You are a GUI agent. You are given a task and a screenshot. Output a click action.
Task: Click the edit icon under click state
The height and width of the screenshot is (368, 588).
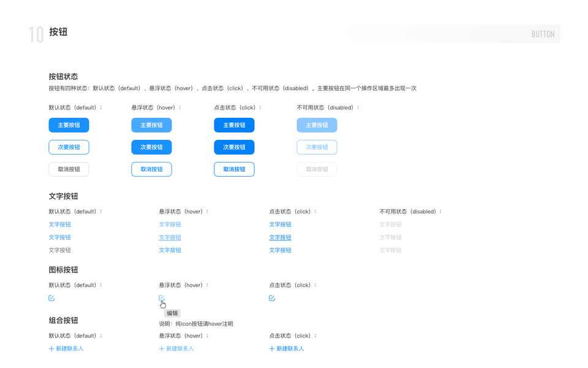[x=272, y=298]
